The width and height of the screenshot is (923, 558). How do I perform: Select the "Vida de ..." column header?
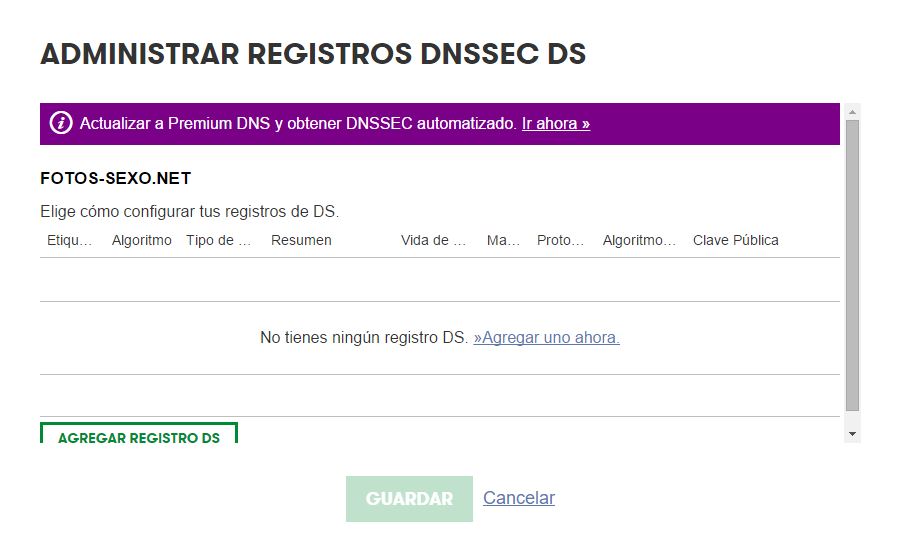pyautogui.click(x=433, y=240)
